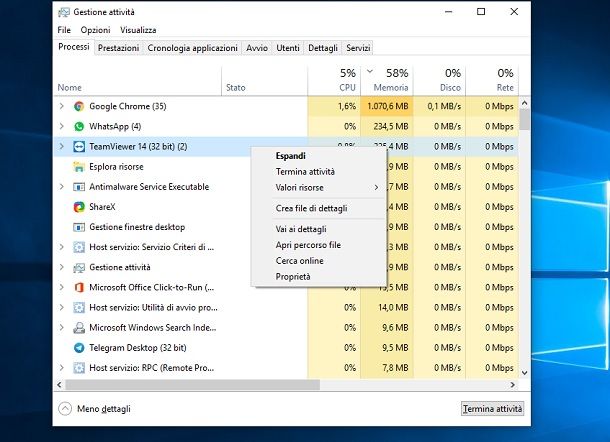Open the Valori risorse submenu
Viewport: 610px width, 442px height.
[x=319, y=188]
